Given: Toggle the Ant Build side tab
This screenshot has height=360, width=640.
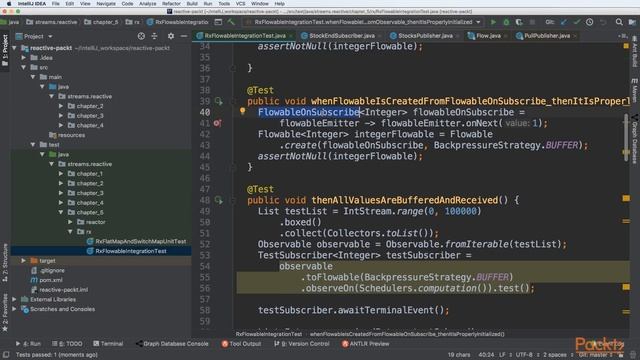Looking at the screenshot, I should click(x=635, y=51).
